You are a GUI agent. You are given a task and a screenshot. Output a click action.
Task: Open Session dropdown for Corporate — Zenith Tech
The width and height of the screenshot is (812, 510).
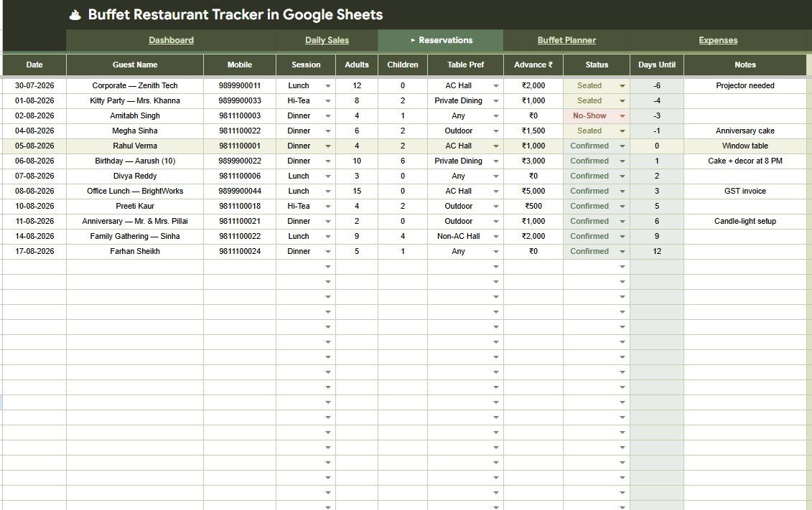[328, 86]
